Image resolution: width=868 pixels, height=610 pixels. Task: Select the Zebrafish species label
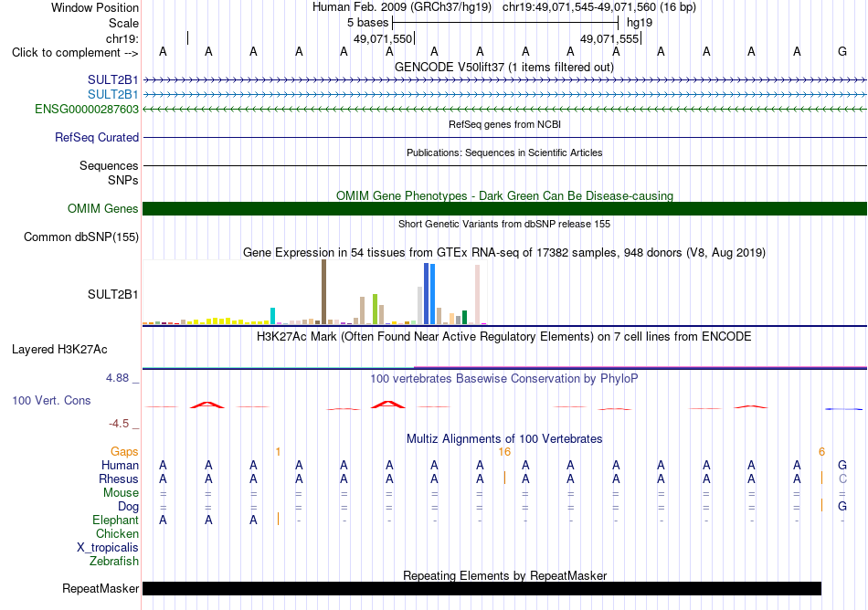point(114,561)
